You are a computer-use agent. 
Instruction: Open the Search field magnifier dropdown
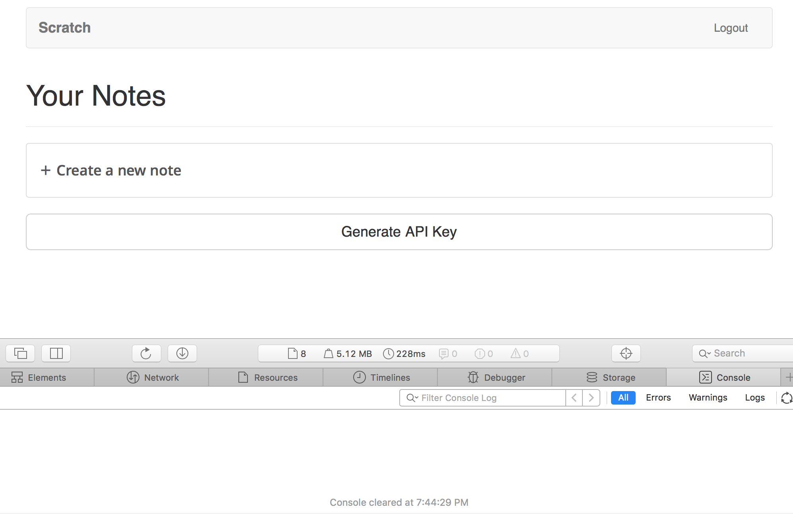coord(704,353)
